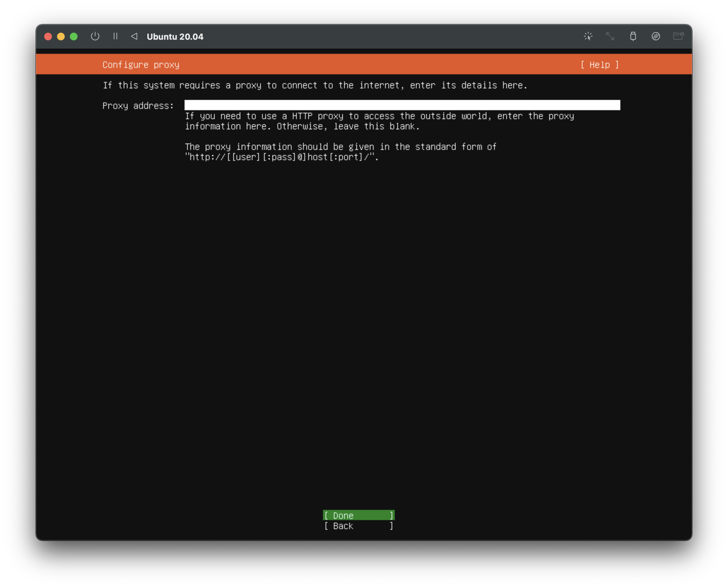The height and width of the screenshot is (588, 728).
Task: Minimize the window with yellow button
Action: pos(61,37)
